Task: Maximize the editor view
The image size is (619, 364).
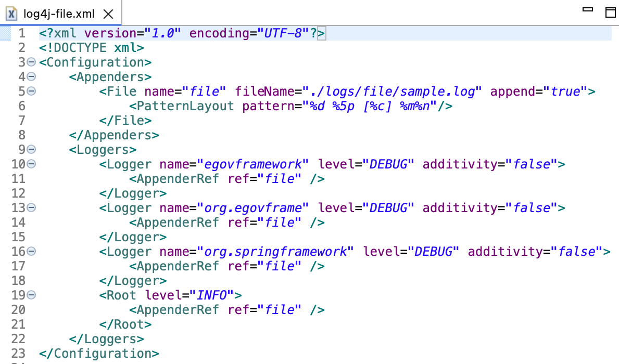Action: coord(610,12)
